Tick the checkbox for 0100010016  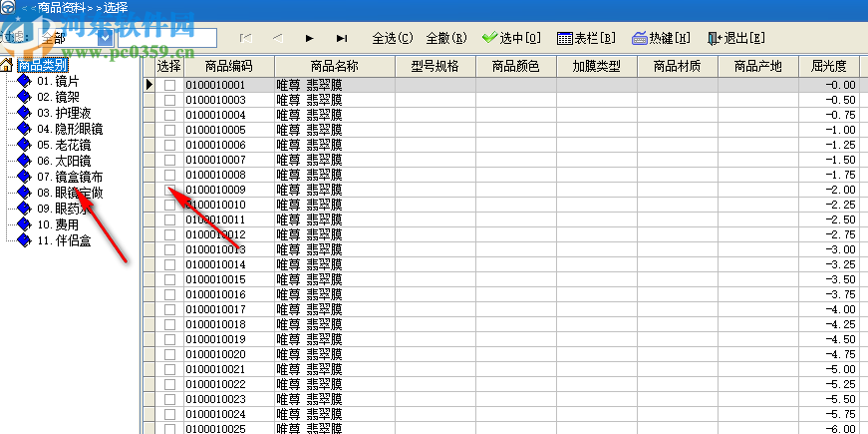click(x=170, y=294)
